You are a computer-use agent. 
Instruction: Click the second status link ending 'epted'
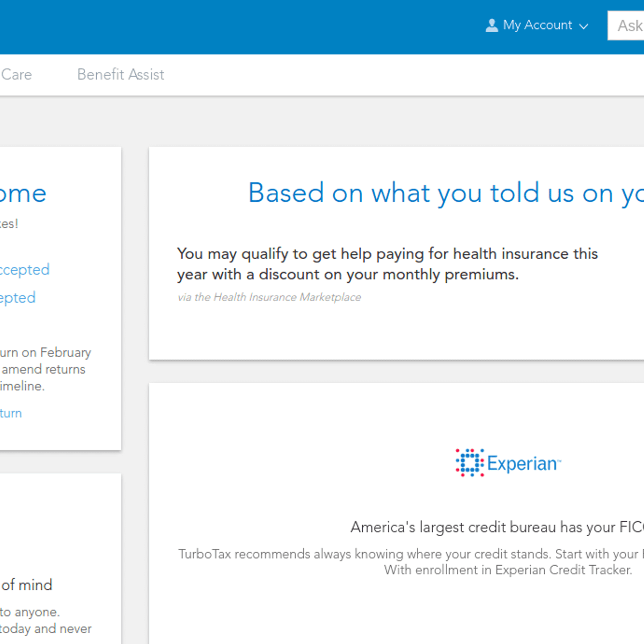pos(18,297)
